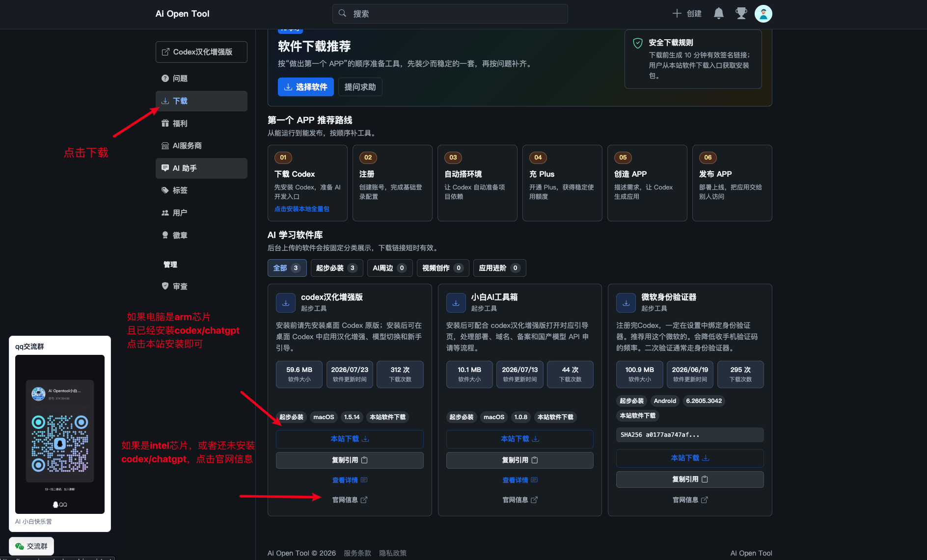Open the 隐私政策 footer link

[393, 553]
